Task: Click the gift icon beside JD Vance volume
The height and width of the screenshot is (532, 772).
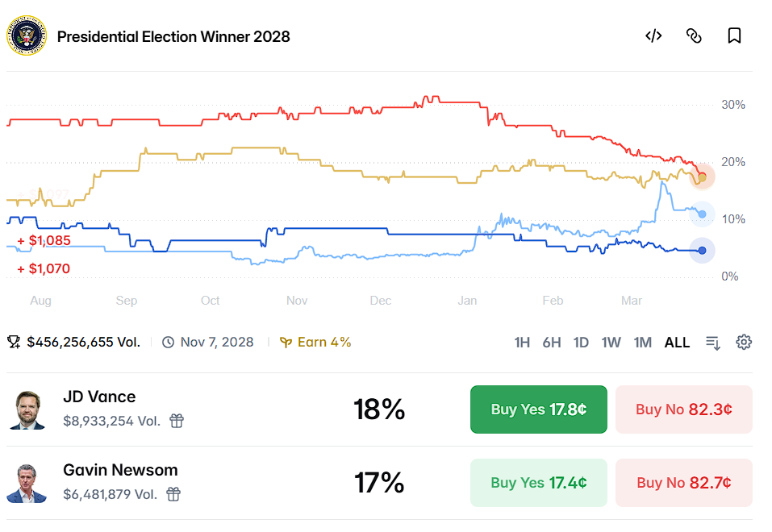Action: [177, 421]
